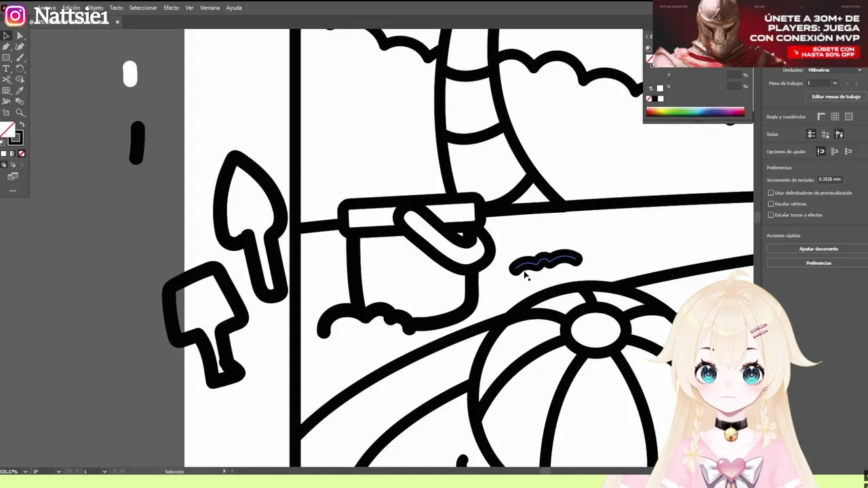Open the Ayuda menu
Screen dimensions: 868x488
coord(234,7)
